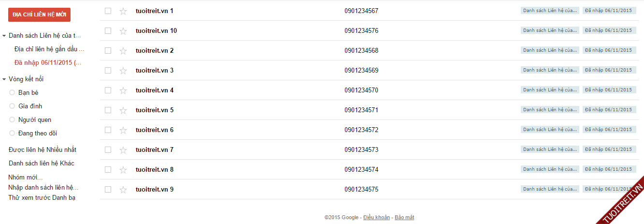Image resolution: width=644 pixels, height=224 pixels.
Task: Open the Gia đình circle
Action: point(30,106)
